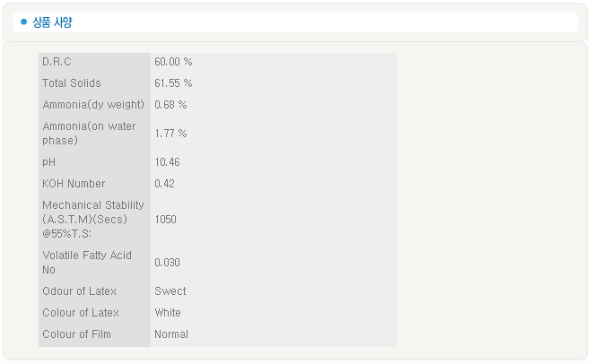Click the 1.77 % value cell

click(x=170, y=134)
